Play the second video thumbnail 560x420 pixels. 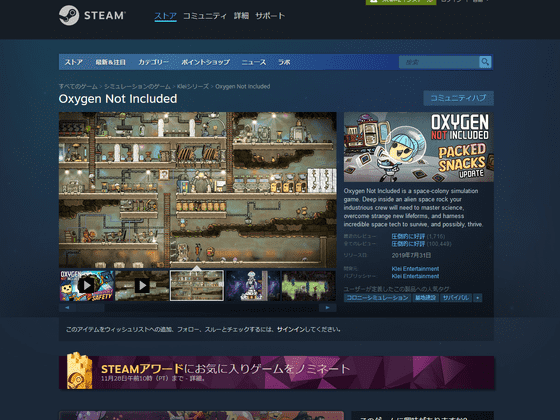click(x=142, y=285)
